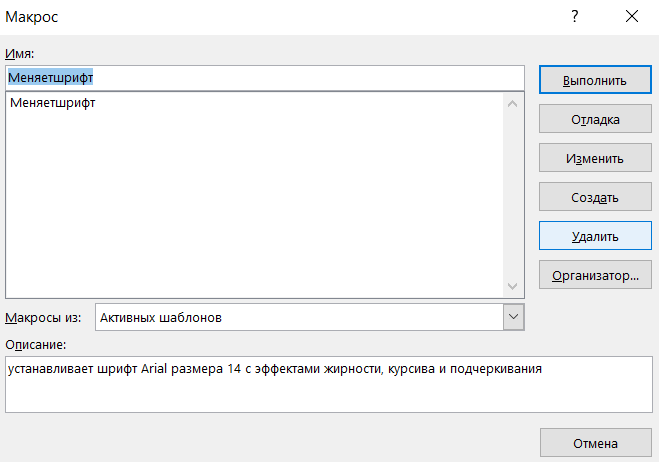
Task: Click the macro list scroll-down arrow
Action: [x=512, y=286]
